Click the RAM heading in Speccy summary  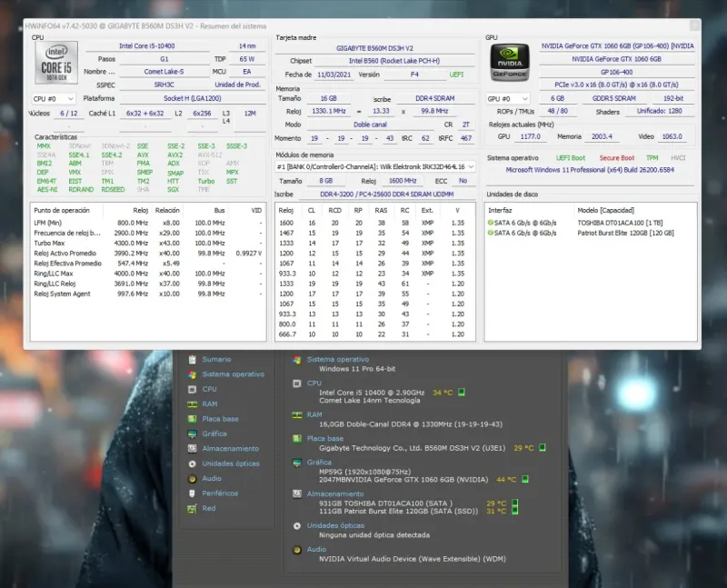click(314, 414)
